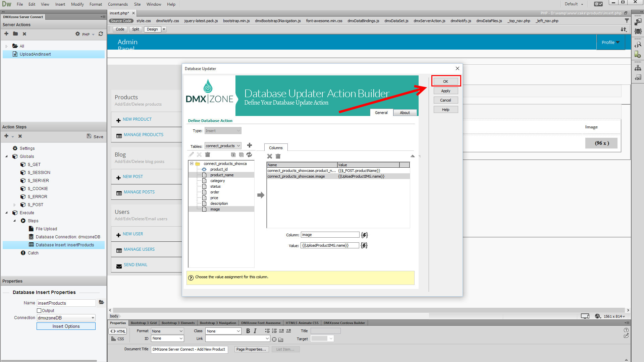Switch to Design view

click(152, 29)
